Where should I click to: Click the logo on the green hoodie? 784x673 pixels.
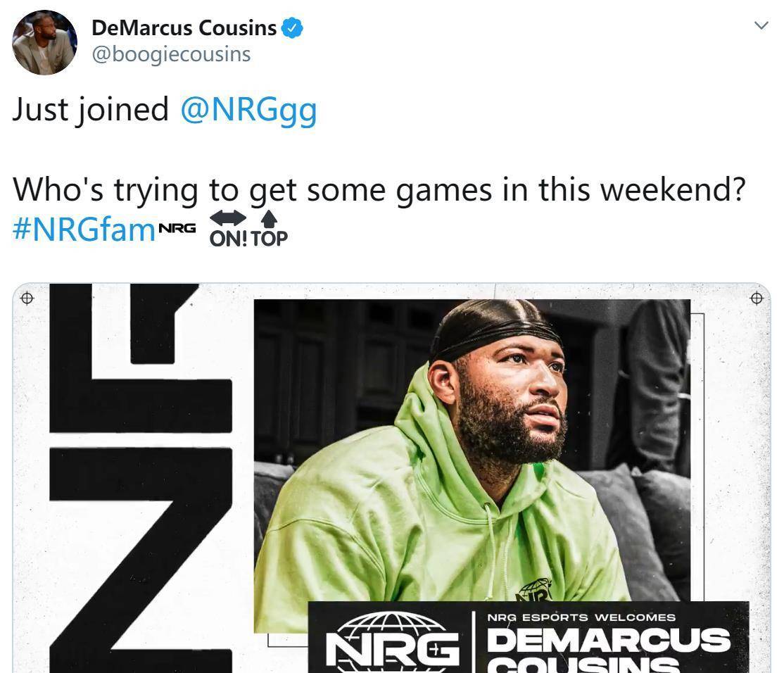(533, 589)
